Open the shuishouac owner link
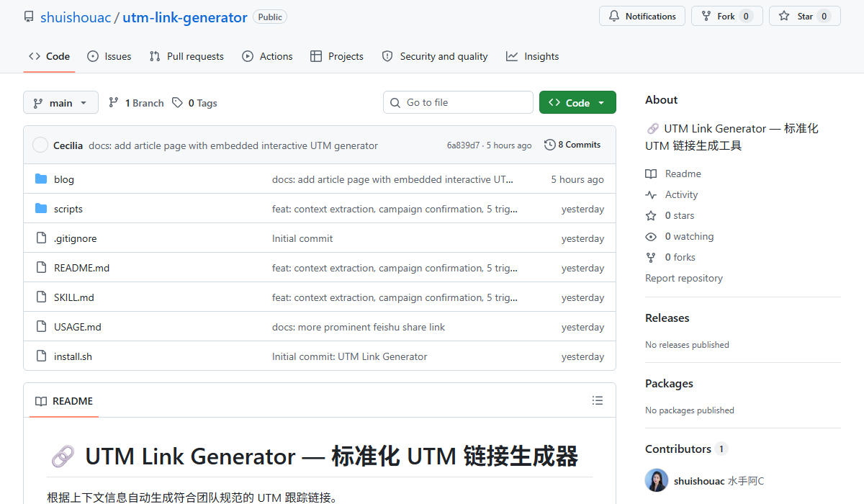This screenshot has height=504, width=864. click(x=76, y=17)
